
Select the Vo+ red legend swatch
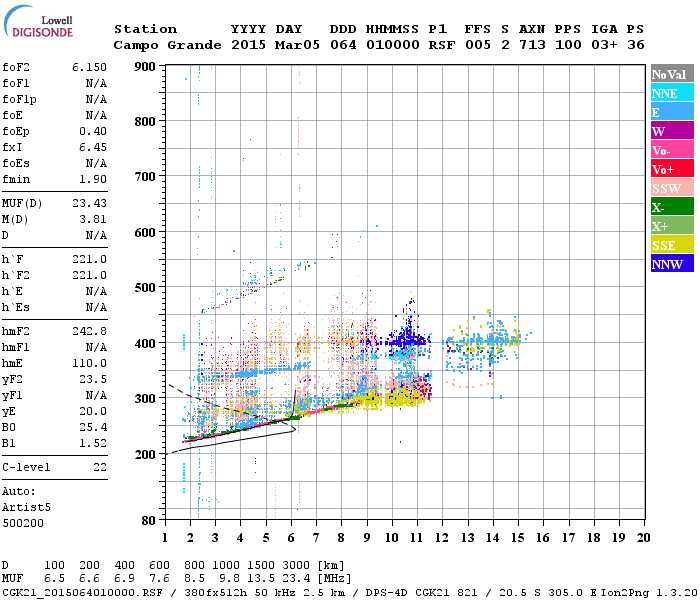tap(672, 169)
